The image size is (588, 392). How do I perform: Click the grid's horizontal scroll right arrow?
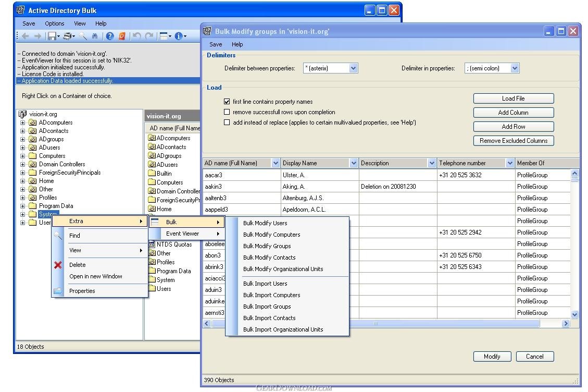click(566, 324)
